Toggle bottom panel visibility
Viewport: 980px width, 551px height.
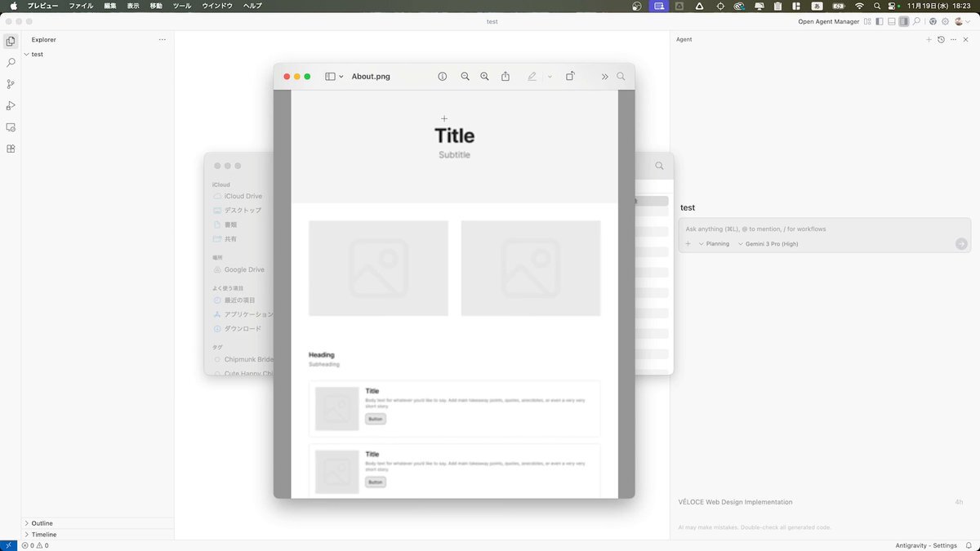[x=892, y=21]
